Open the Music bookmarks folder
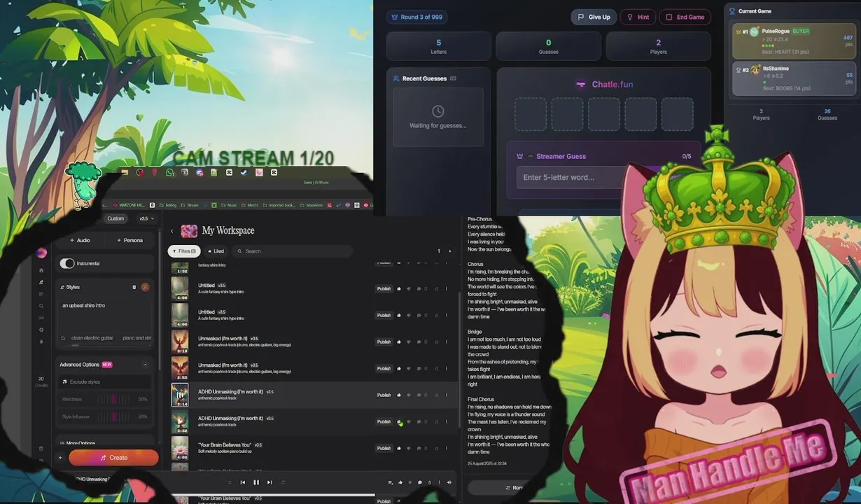Screen dimensions: 861x504 click(229, 205)
